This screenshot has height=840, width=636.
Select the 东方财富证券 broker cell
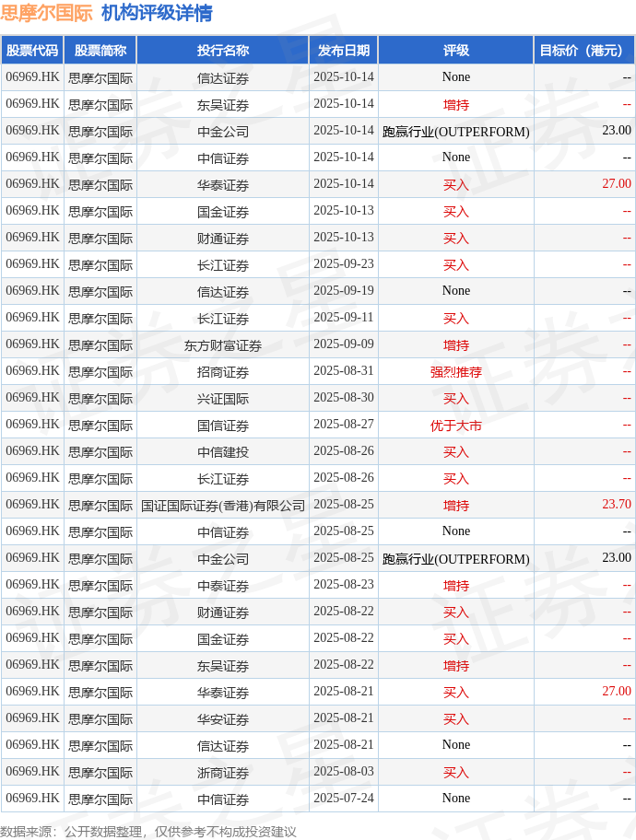coord(222,345)
